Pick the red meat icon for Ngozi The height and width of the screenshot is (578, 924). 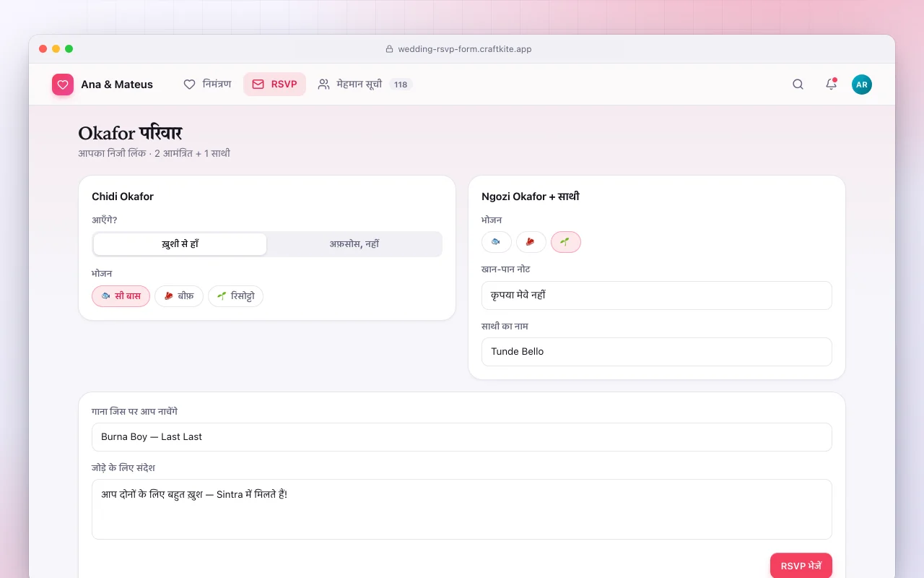coord(531,242)
